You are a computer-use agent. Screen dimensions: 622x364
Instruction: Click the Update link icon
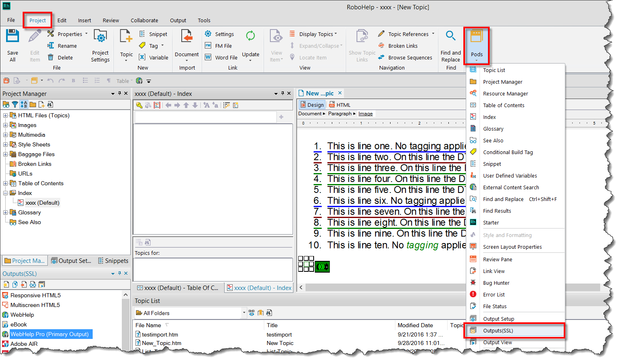coord(250,36)
